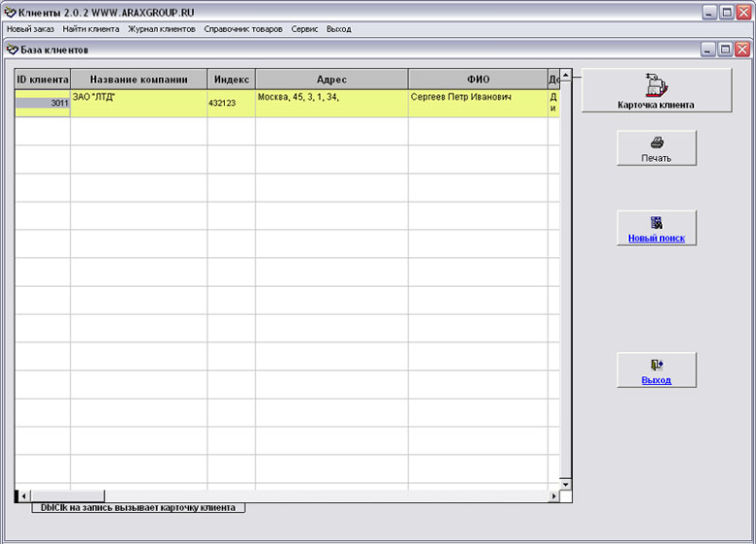Click the Выход item in the menu bar

pos(338,29)
